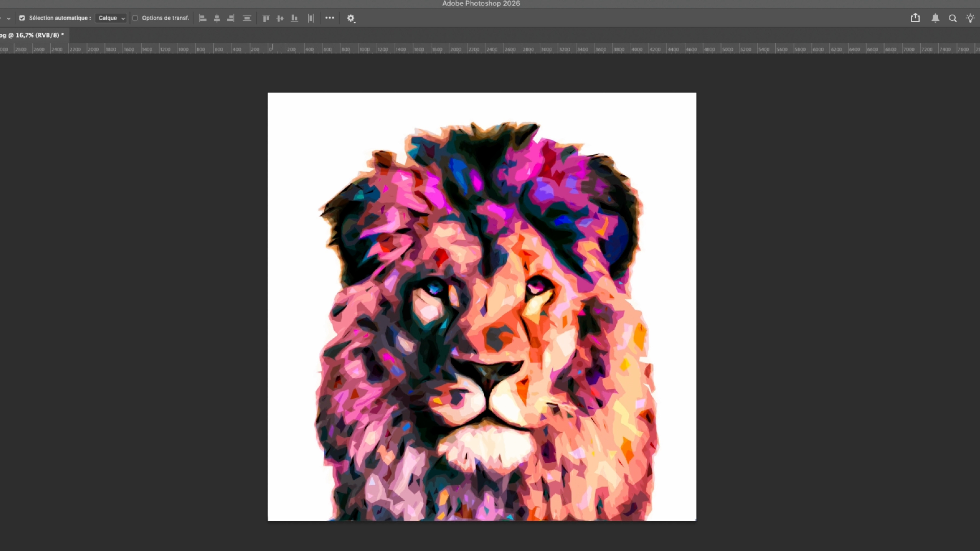980x551 pixels.
Task: Show more align options (three dots)
Action: click(x=330, y=18)
